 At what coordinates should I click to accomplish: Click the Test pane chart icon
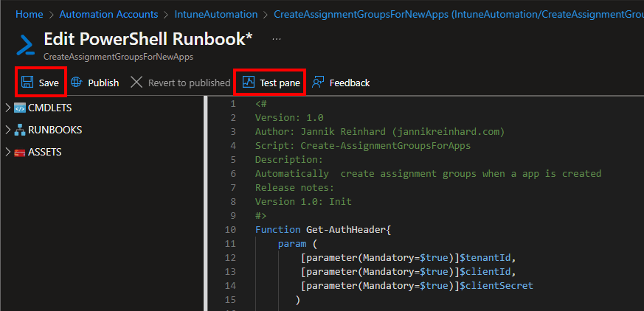tap(249, 83)
